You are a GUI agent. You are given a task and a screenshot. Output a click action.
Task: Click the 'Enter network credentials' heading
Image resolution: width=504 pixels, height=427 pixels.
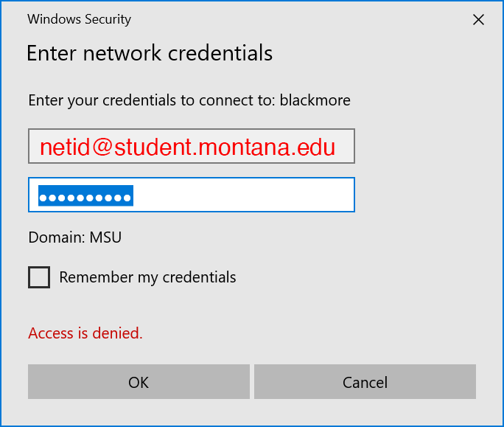point(150,53)
